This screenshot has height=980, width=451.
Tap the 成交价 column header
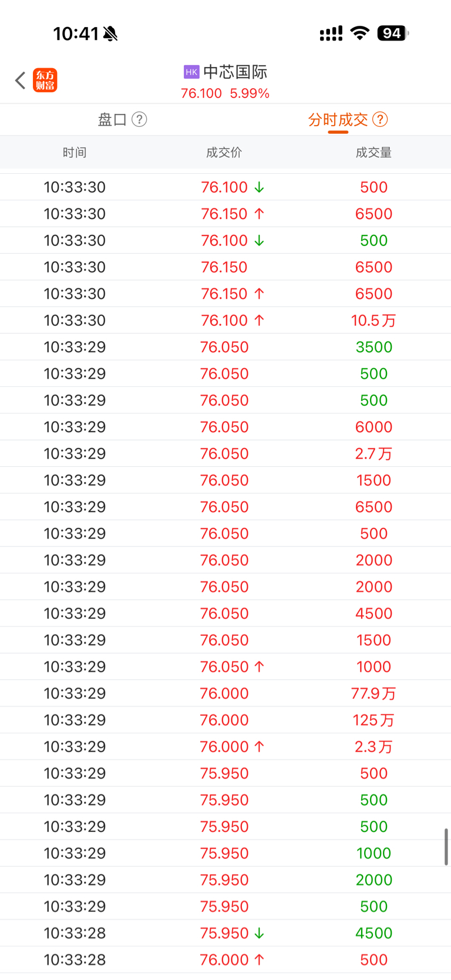(224, 153)
